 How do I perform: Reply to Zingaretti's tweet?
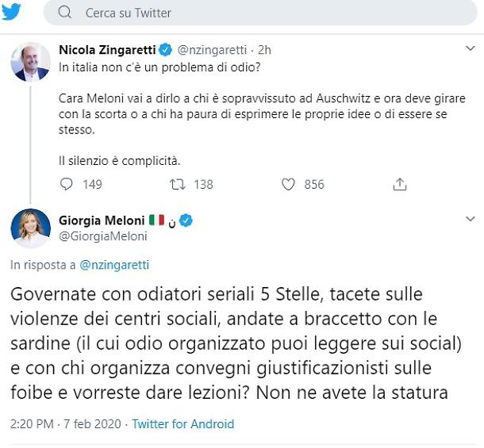click(67, 184)
